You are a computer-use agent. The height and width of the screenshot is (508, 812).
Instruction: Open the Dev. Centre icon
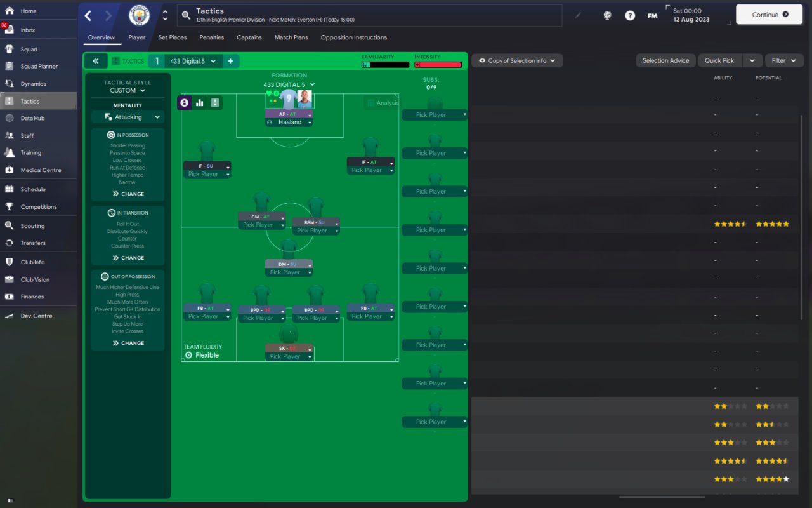point(10,316)
